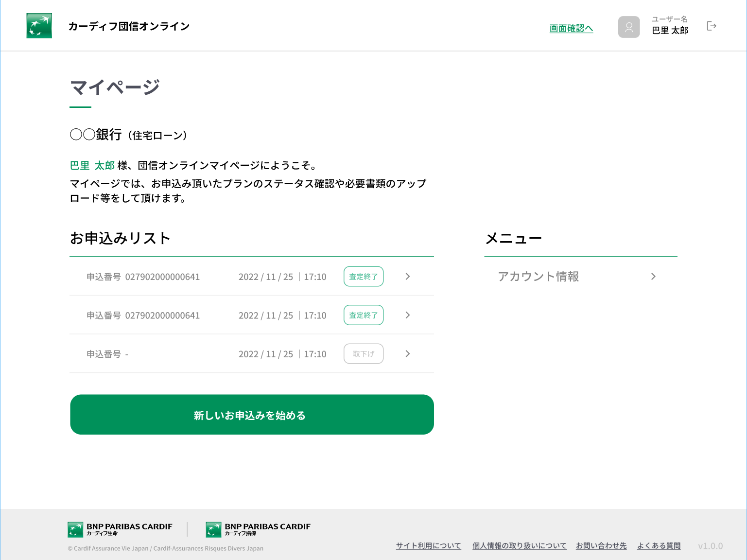Image resolution: width=747 pixels, height=560 pixels.
Task: Click BNP Paribas Cardif カーディフ損保 footer logo
Action: point(258,529)
